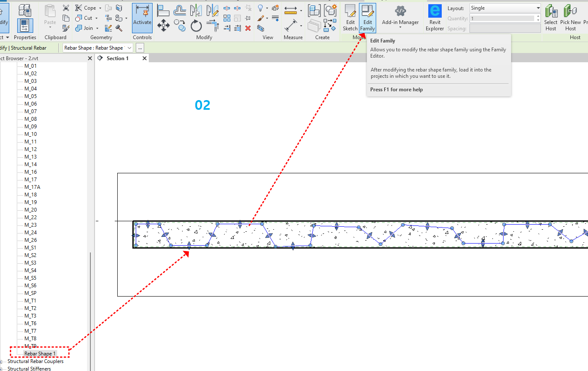This screenshot has height=371, width=588.
Task: Select the M_SP rebar shape
Action: (x=30, y=293)
